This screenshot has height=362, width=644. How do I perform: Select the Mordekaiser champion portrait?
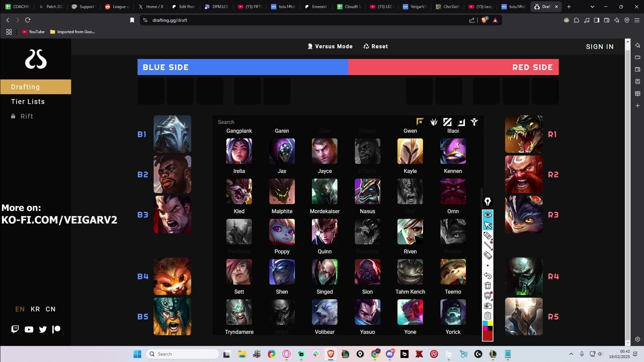click(325, 192)
